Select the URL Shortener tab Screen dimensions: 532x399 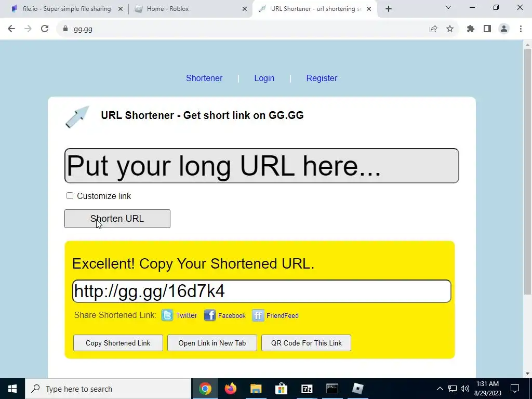coord(315,9)
